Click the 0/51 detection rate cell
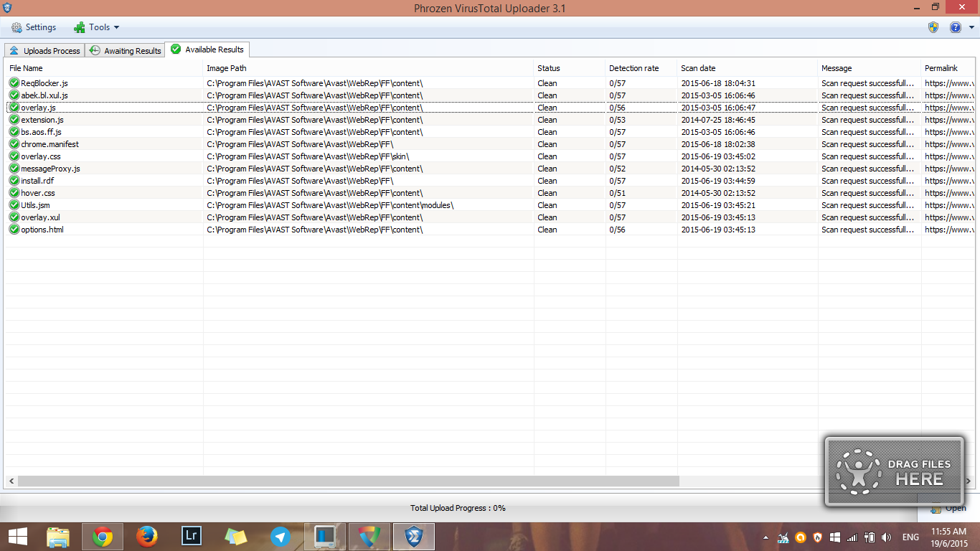The image size is (980, 551). (x=618, y=193)
